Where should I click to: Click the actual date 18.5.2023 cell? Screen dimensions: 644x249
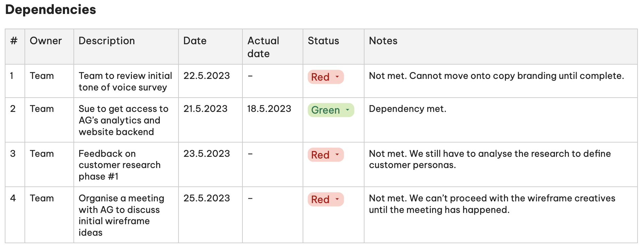click(x=269, y=109)
